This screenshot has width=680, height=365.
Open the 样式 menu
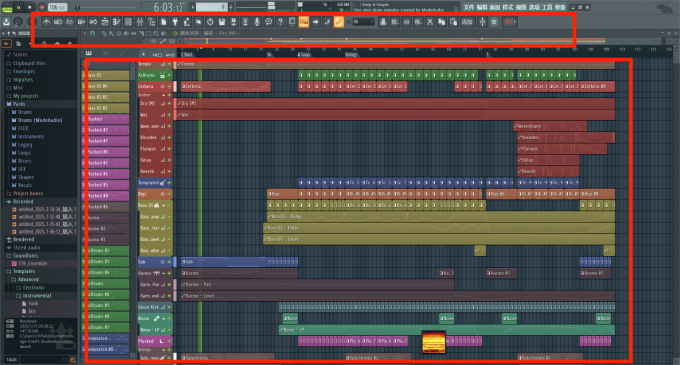[x=507, y=7]
